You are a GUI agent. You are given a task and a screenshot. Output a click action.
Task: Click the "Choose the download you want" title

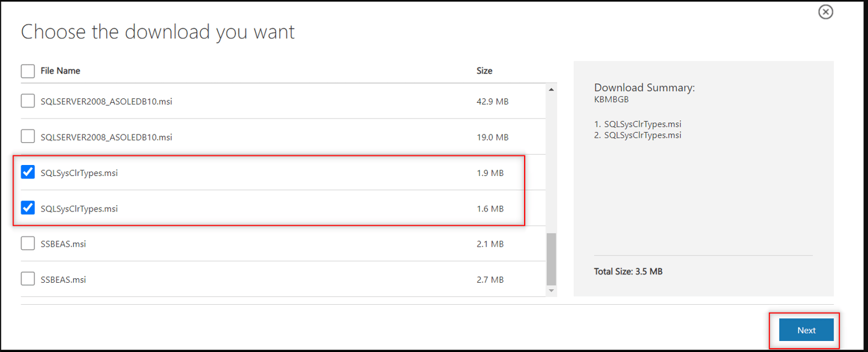point(158,32)
